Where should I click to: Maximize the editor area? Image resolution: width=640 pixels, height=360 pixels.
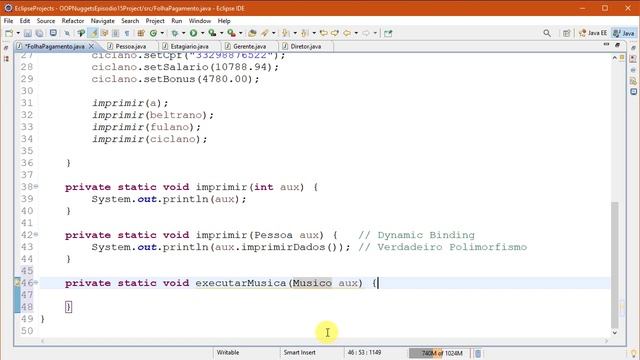tap(618, 44)
